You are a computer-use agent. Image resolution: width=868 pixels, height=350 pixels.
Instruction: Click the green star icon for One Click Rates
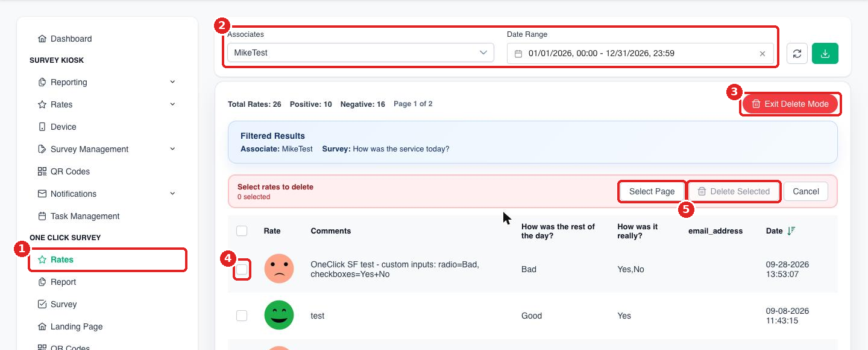coord(42,259)
